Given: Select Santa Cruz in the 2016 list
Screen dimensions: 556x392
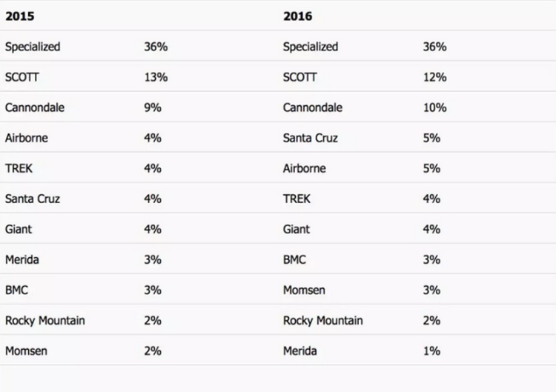Looking at the screenshot, I should (x=309, y=138).
